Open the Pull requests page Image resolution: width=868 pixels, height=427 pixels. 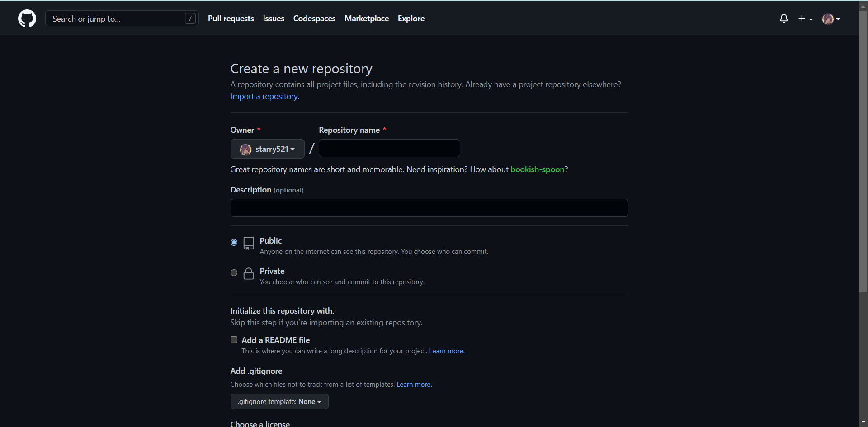[231, 19]
